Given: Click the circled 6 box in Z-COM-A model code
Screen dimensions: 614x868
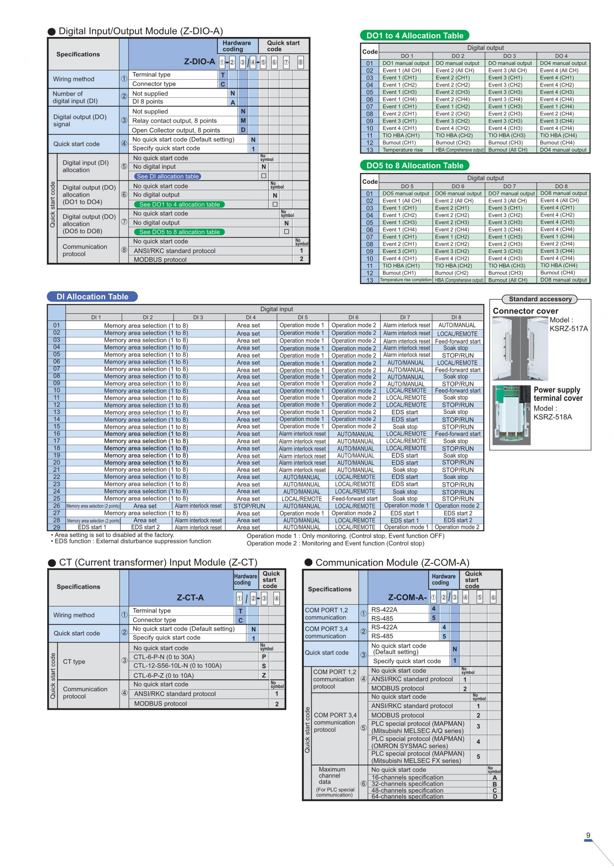Looking at the screenshot, I should (493, 598).
